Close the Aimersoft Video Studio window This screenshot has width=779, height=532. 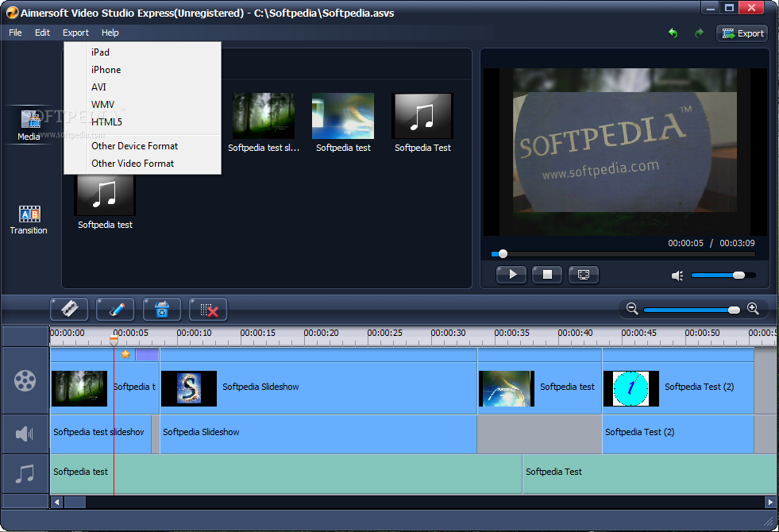point(752,7)
